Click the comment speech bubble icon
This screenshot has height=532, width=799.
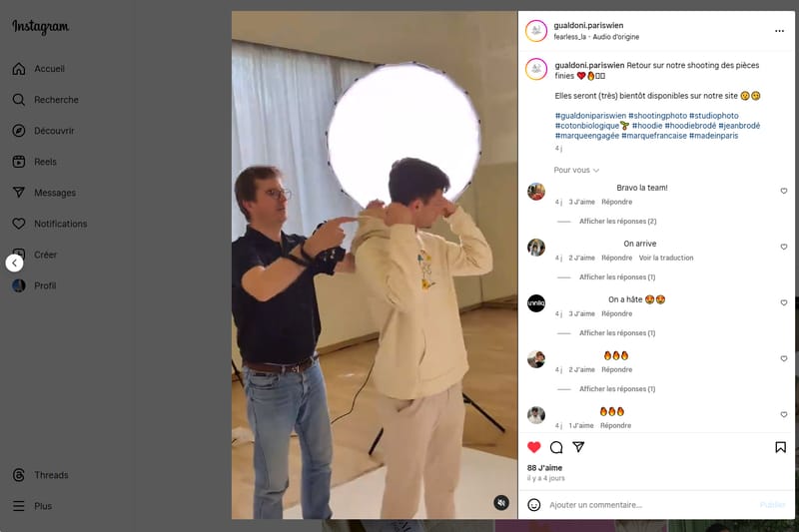point(556,447)
